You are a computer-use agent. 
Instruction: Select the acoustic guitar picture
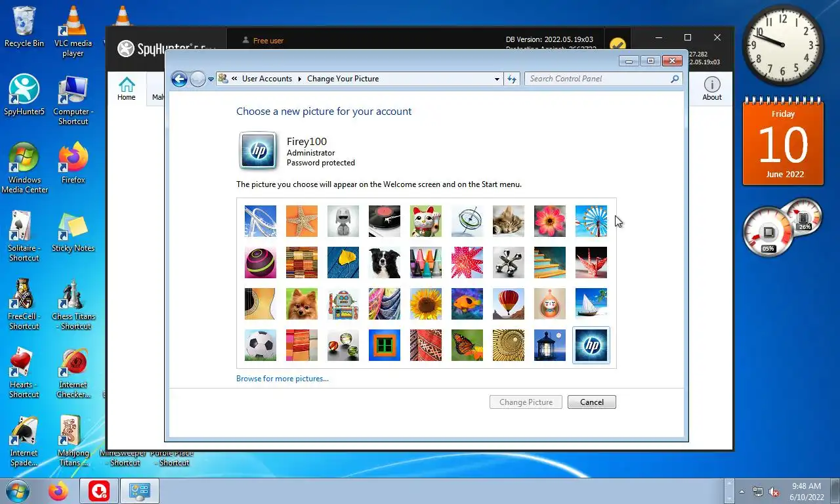(261, 304)
